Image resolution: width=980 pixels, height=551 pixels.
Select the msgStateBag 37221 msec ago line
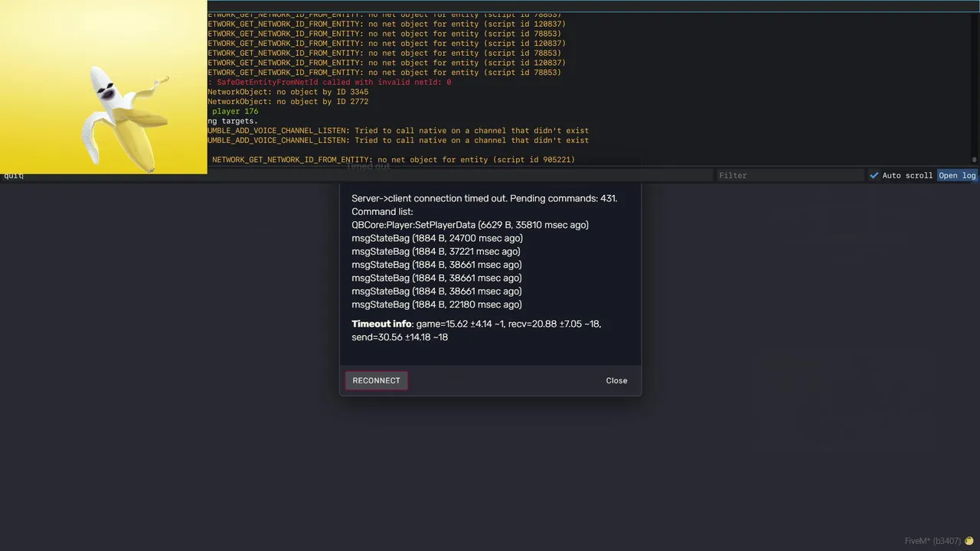(436, 251)
